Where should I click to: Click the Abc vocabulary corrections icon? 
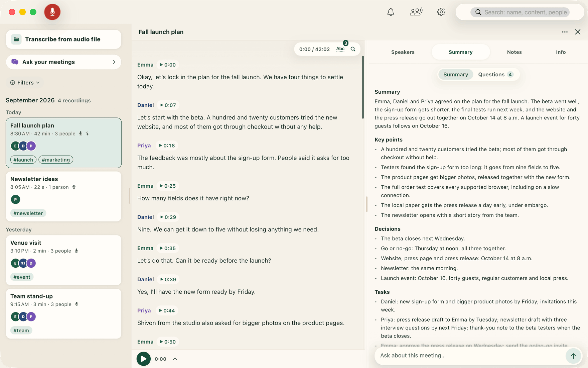[340, 49]
